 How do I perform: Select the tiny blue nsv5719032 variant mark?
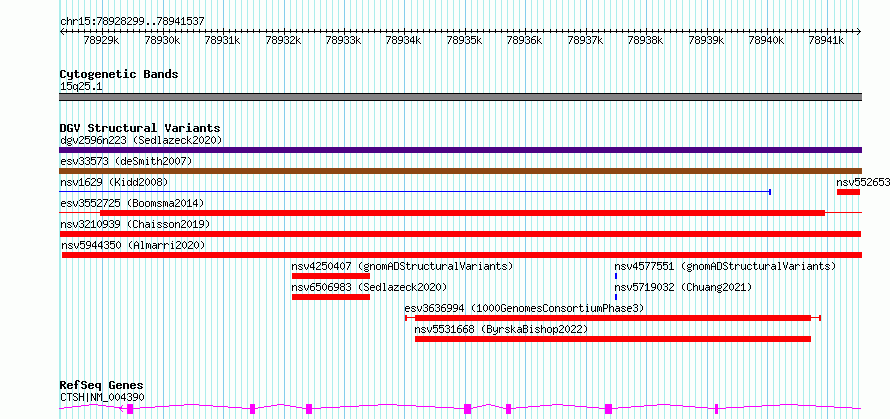(x=616, y=297)
